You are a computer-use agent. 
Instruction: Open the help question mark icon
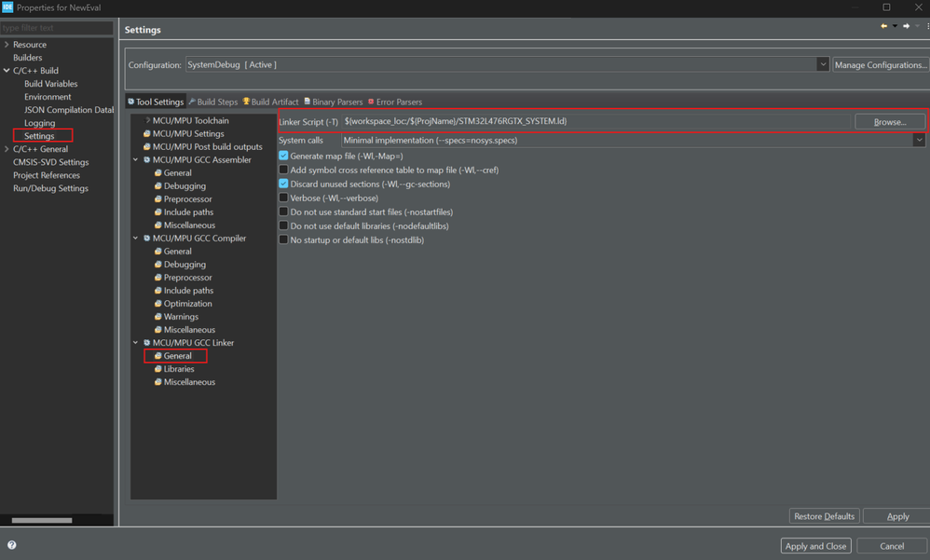point(12,544)
